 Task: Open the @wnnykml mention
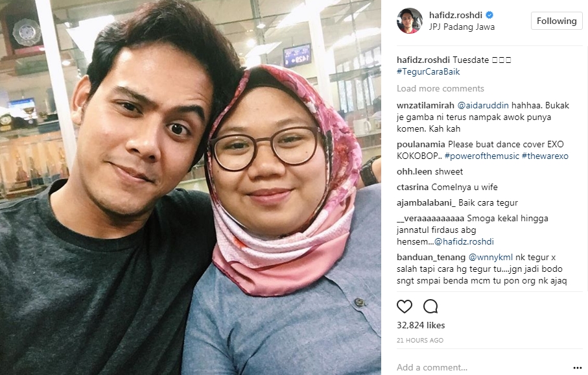(491, 257)
